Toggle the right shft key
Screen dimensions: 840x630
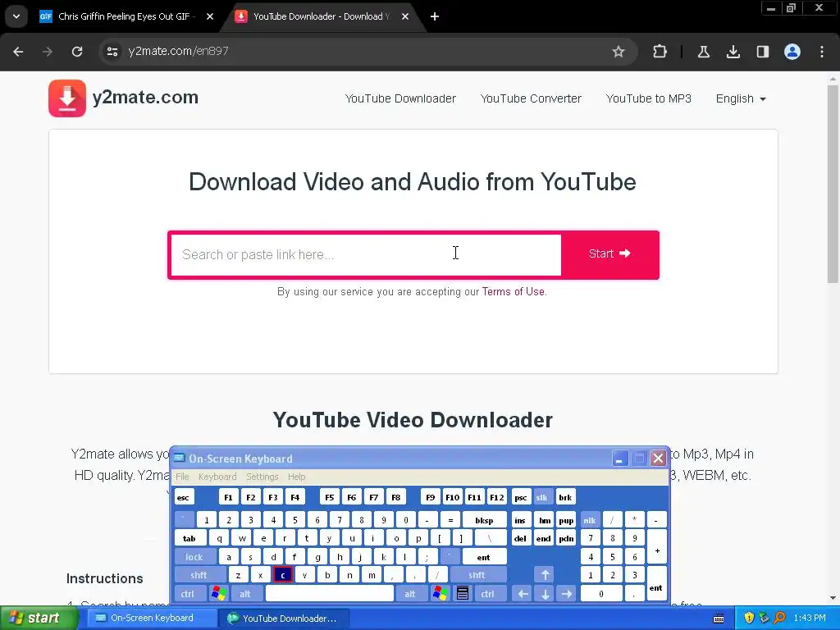(477, 575)
